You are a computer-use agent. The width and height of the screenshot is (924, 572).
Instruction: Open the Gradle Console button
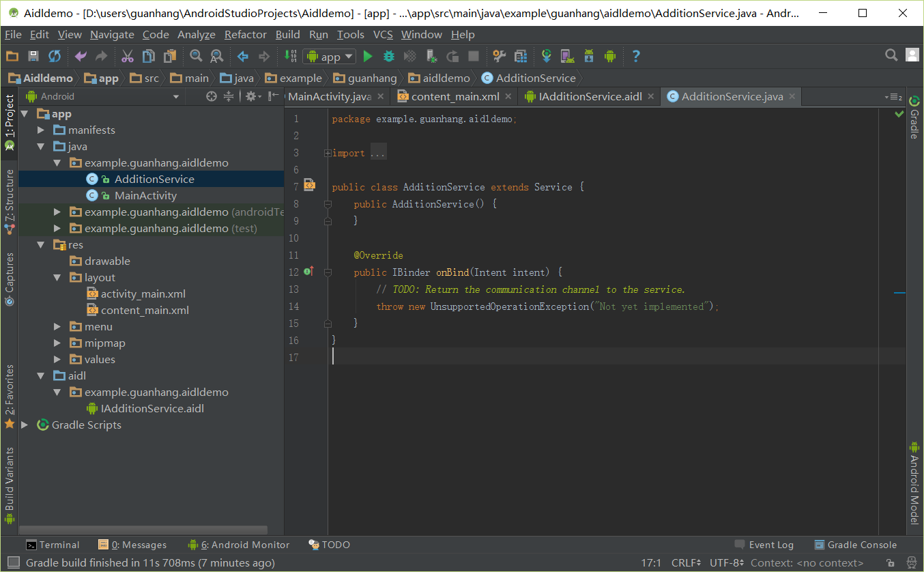click(x=856, y=545)
